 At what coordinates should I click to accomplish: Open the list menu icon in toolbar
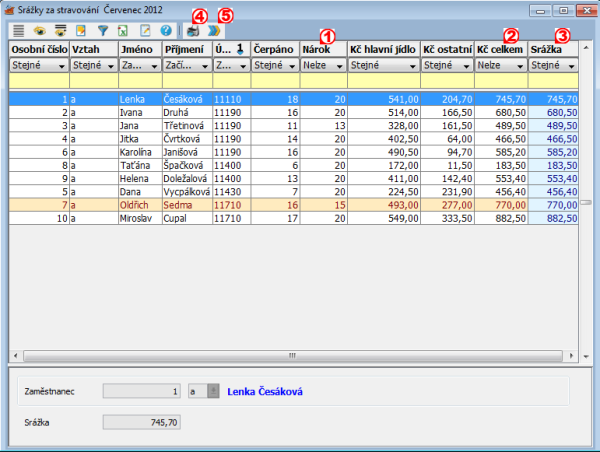19,31
